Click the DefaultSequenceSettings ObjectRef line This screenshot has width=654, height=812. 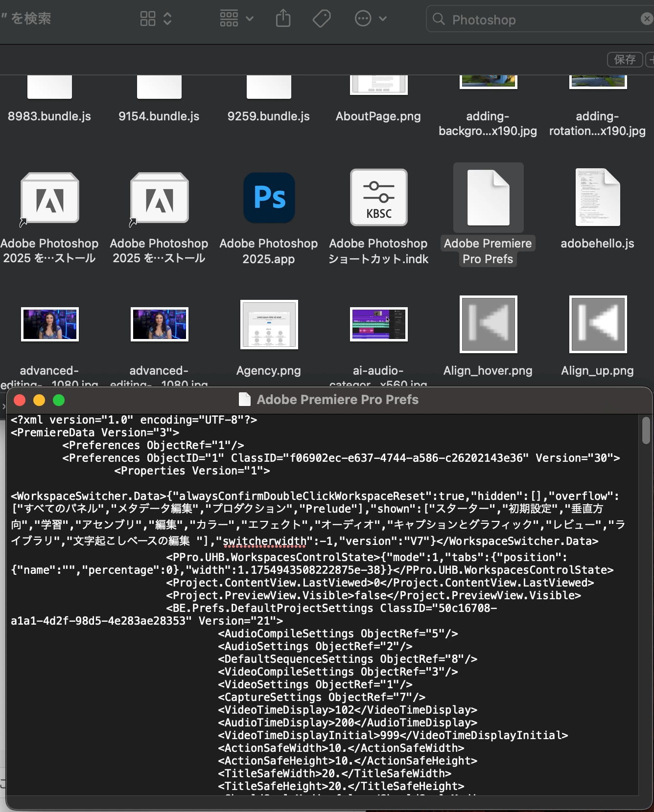pyautogui.click(x=348, y=659)
